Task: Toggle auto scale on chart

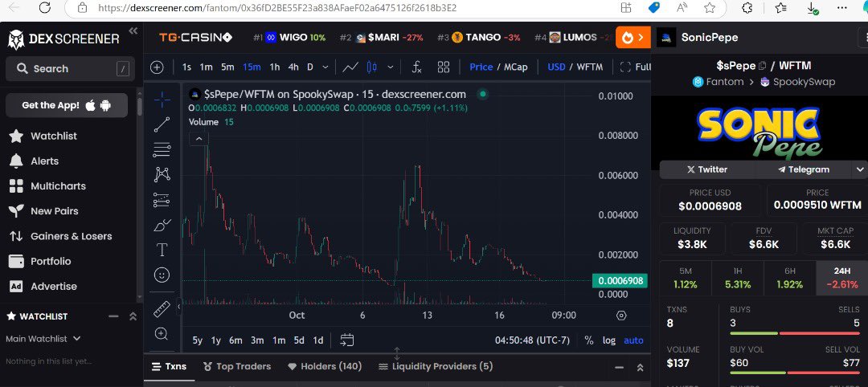Action: tap(634, 340)
